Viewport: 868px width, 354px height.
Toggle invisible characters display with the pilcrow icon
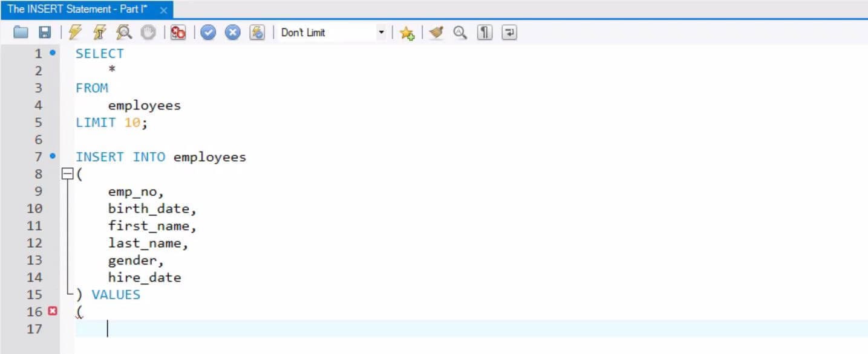coord(484,32)
